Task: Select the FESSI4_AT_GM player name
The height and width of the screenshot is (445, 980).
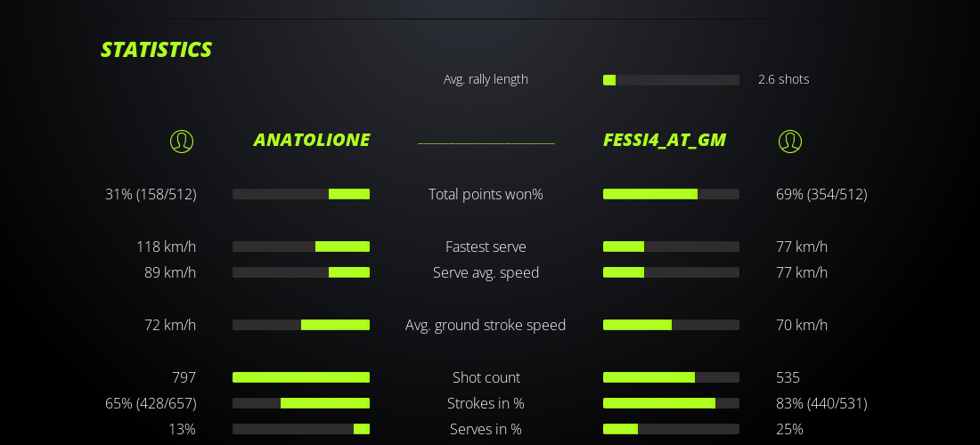Action: 665,140
